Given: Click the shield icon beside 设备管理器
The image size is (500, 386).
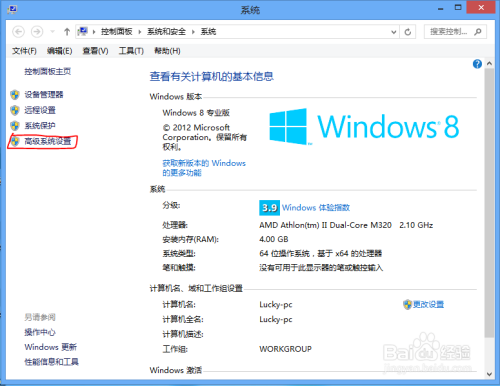Looking at the screenshot, I should coord(15,95).
